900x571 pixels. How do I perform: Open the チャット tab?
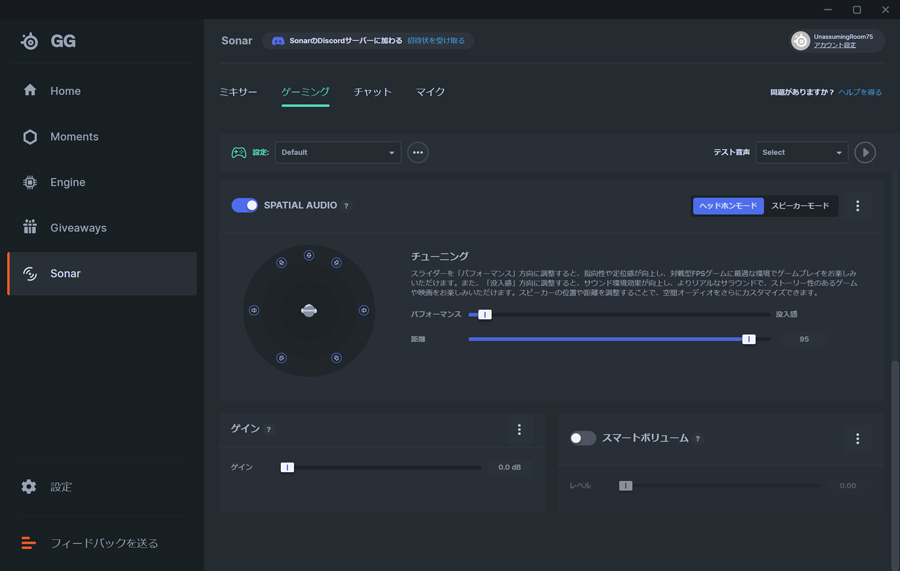coord(373,92)
